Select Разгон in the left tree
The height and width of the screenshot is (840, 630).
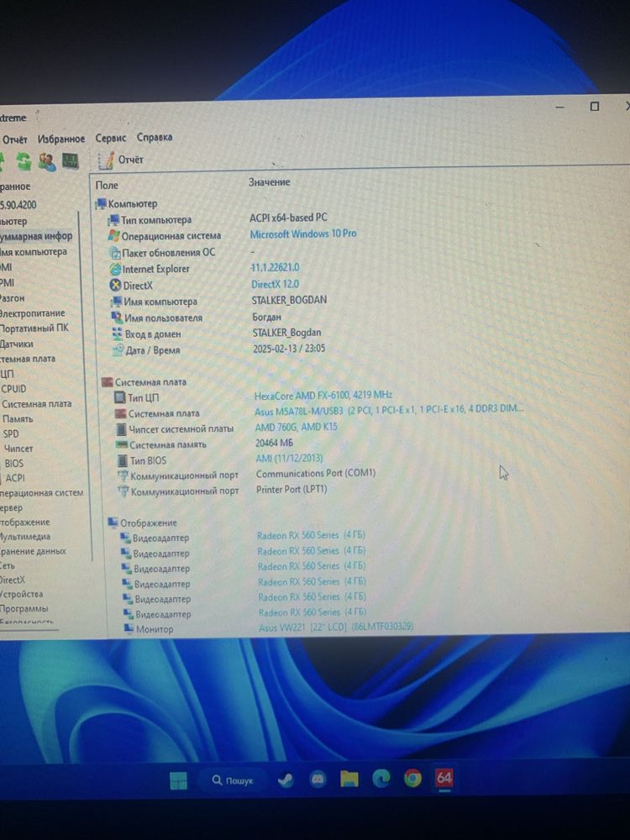coord(13,298)
